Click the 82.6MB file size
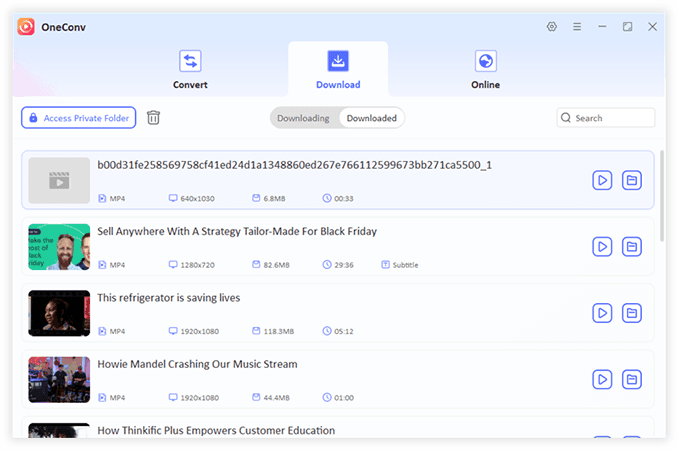Screen dimensions: 678x450 click(x=276, y=265)
